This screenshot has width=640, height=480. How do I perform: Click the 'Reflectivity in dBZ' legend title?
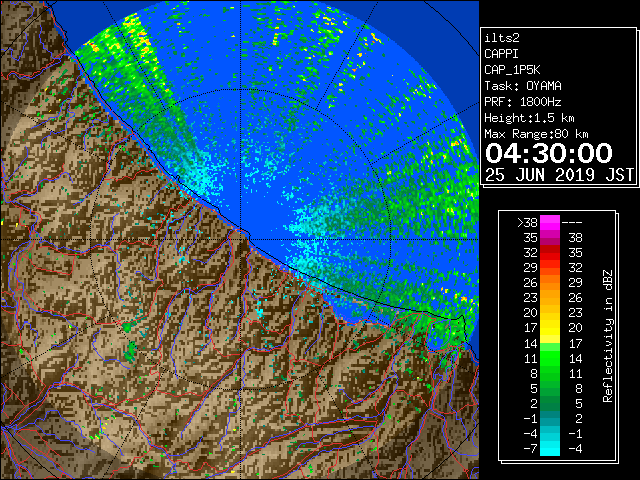pos(608,336)
